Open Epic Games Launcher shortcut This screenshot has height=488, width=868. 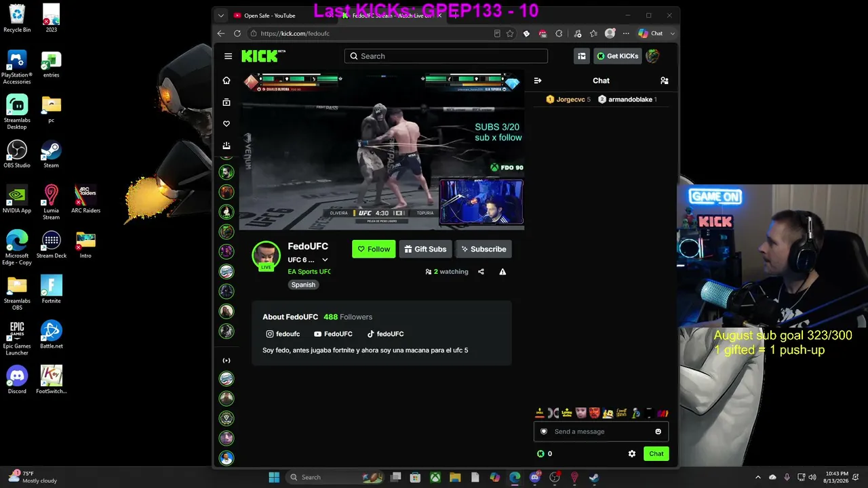point(17,338)
